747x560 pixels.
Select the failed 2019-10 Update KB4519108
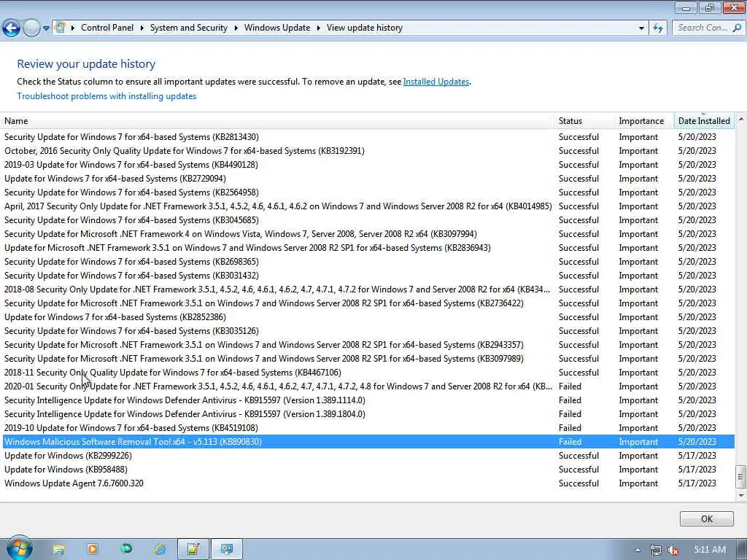(368, 427)
